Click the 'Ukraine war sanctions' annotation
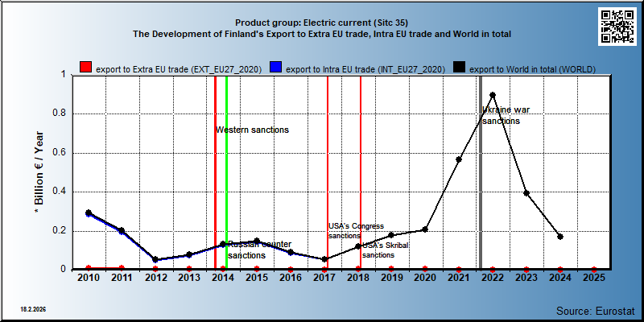 [x=506, y=115]
